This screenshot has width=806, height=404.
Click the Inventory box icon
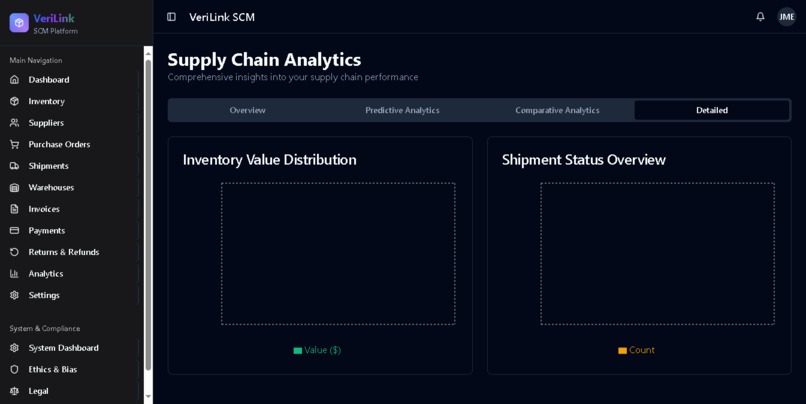pyautogui.click(x=14, y=101)
